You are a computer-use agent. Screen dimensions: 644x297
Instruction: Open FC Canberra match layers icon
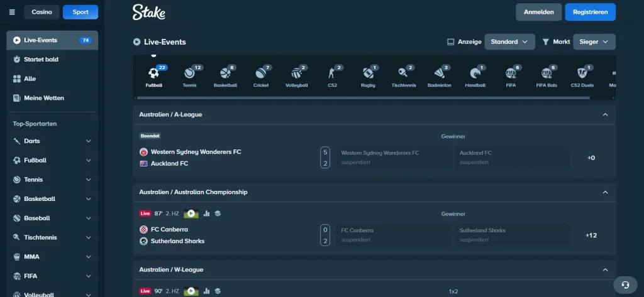pos(218,213)
